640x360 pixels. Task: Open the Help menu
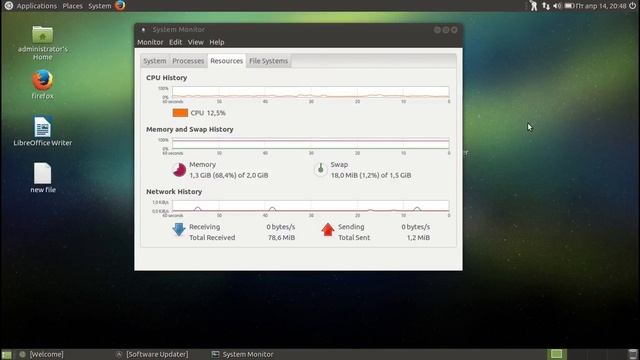click(217, 42)
